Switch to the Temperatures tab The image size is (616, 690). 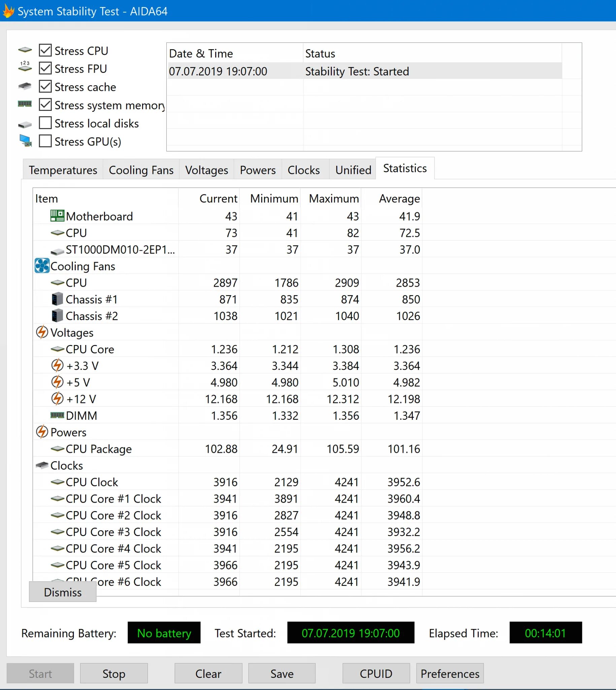point(63,169)
